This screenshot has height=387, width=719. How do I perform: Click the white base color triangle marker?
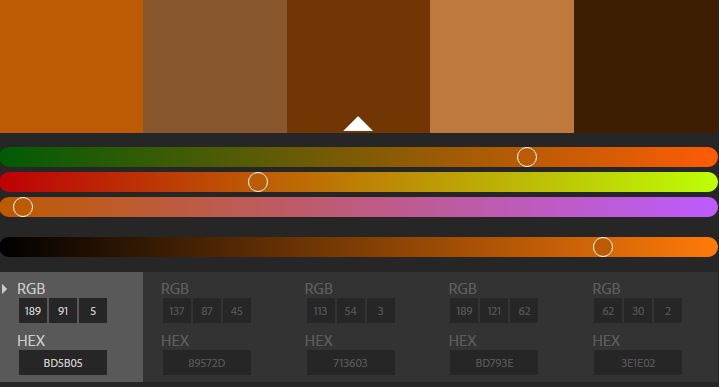coord(358,124)
